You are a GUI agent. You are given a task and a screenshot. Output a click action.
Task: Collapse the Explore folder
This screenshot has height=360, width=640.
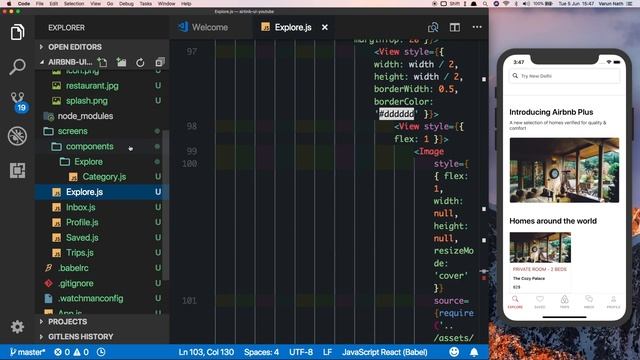tap(88, 162)
